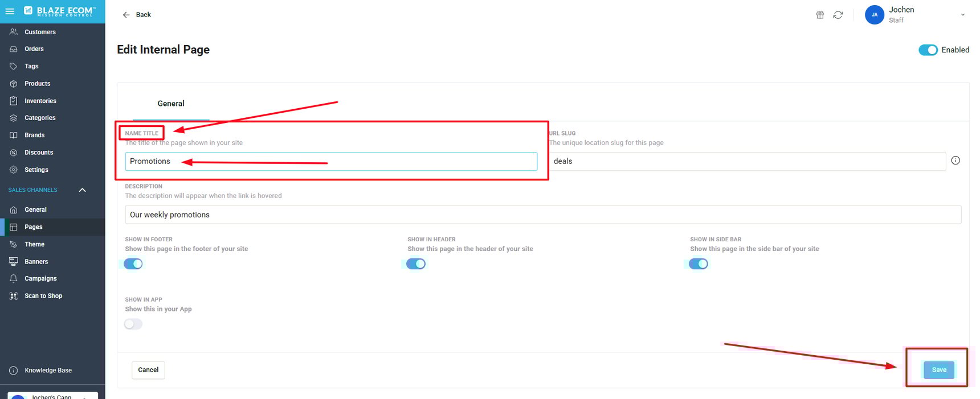Screen dimensions: 980x399
Task: Click the gift icon in header
Action: (820, 15)
